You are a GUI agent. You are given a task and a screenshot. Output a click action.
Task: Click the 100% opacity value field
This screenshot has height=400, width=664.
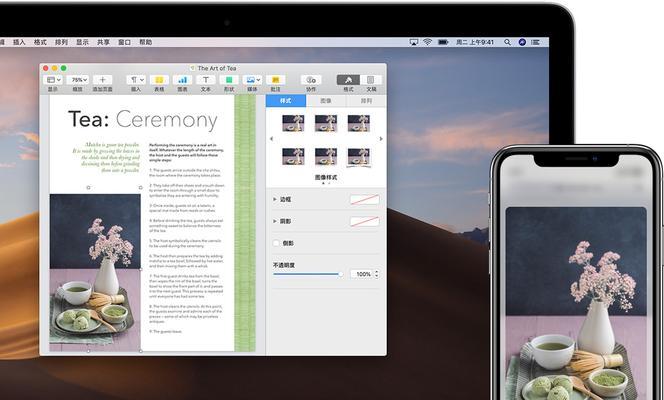(362, 274)
